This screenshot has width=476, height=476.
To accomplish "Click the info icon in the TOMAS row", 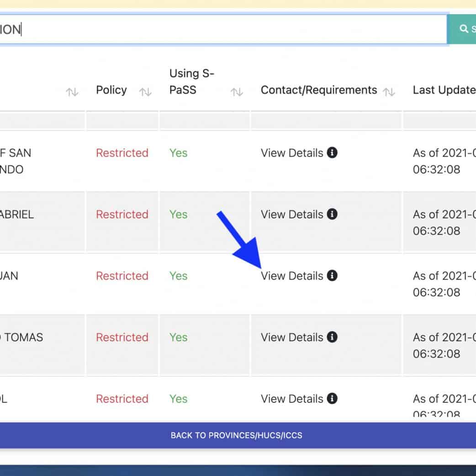I will click(x=333, y=337).
